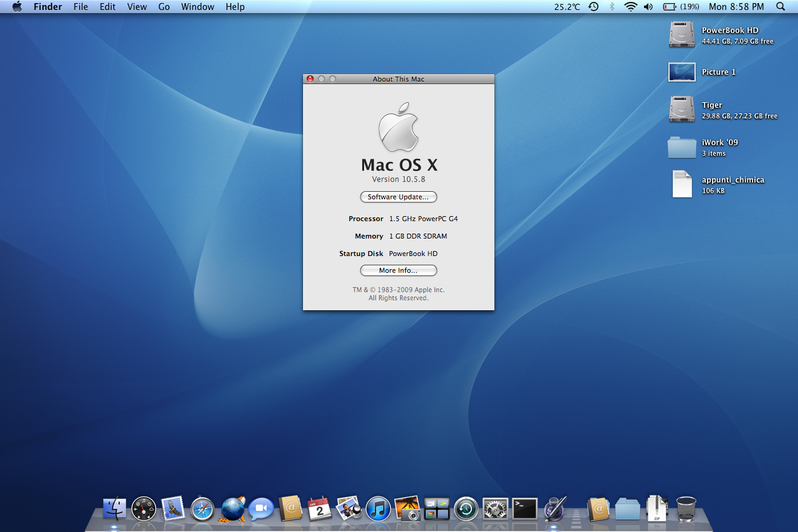The image size is (798, 532).
Task: Launch Terminal from the Dock
Action: [x=524, y=509]
